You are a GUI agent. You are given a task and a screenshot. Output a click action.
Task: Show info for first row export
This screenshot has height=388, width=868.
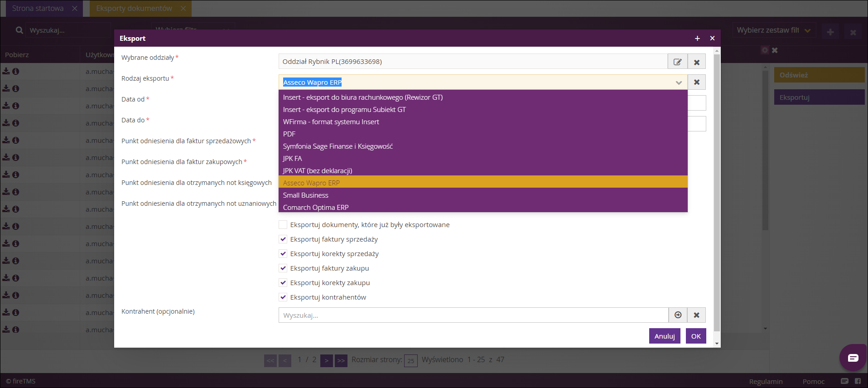coord(16,71)
